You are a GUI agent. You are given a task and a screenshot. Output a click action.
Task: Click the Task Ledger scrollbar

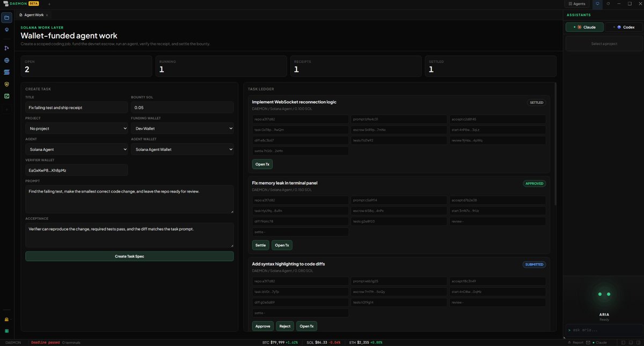tap(555, 144)
